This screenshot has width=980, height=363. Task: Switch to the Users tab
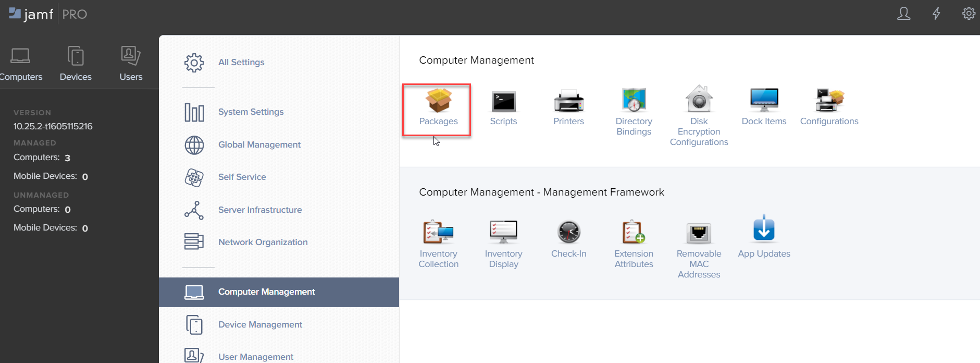pos(131,64)
